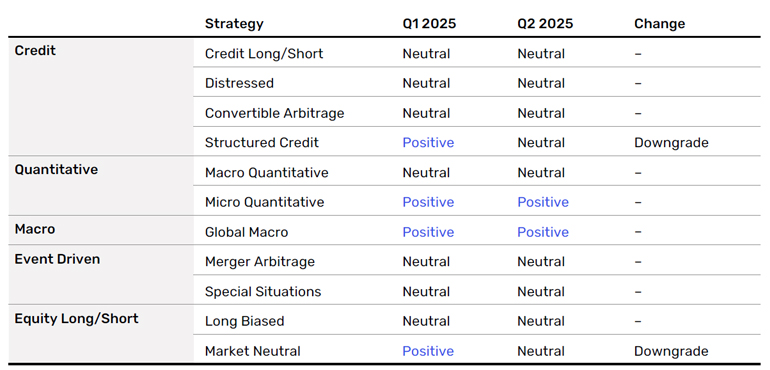Image resolution: width=770 pixels, height=370 pixels.
Task: Select the Q2 2025 column header
Action: [545, 24]
